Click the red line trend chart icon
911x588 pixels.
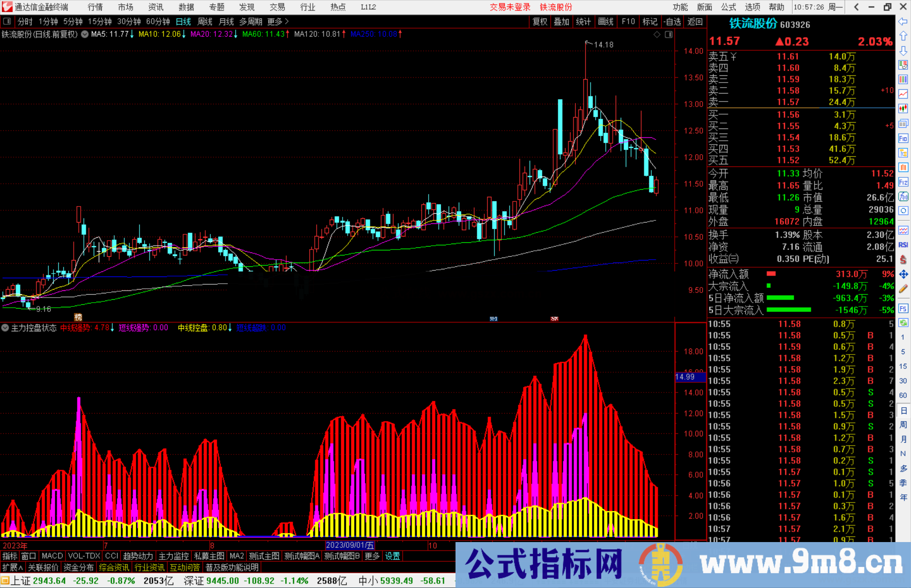click(x=903, y=94)
